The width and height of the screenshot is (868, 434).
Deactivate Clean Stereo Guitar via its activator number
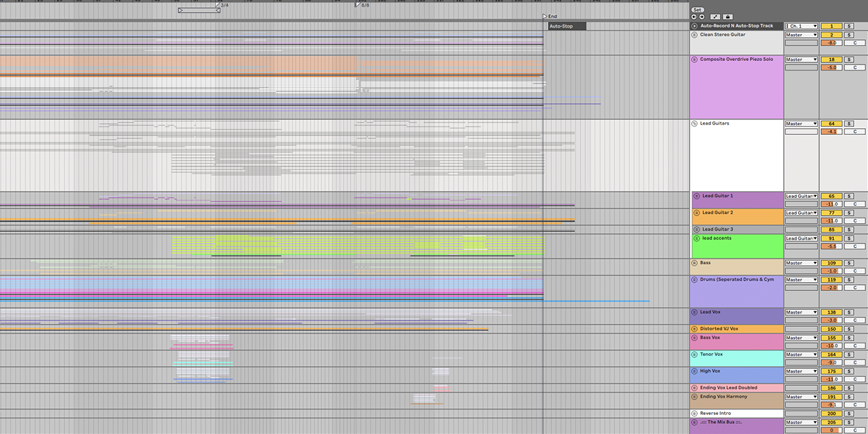[x=831, y=35]
